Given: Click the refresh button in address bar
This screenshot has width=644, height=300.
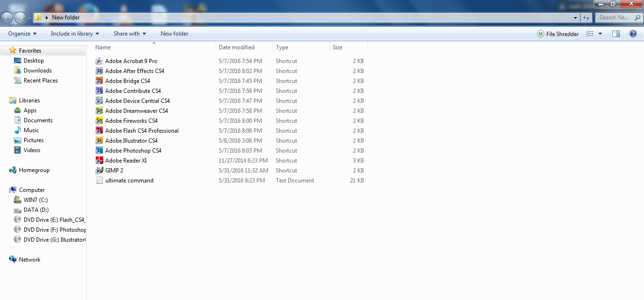Looking at the screenshot, I should [x=586, y=18].
